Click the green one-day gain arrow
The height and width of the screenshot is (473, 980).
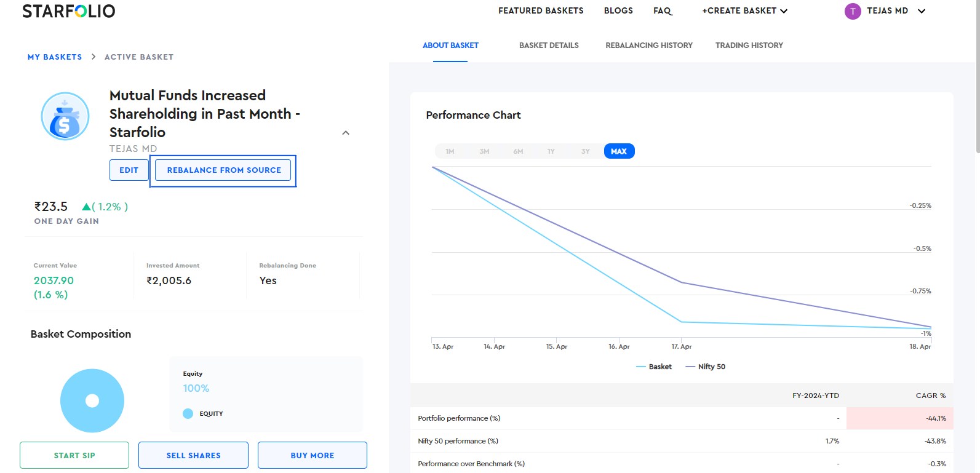tap(87, 207)
